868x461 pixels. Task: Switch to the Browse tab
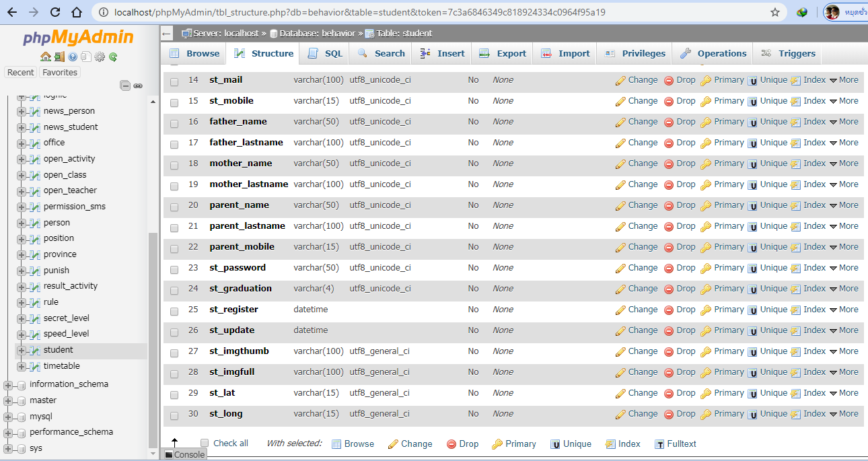click(x=194, y=53)
